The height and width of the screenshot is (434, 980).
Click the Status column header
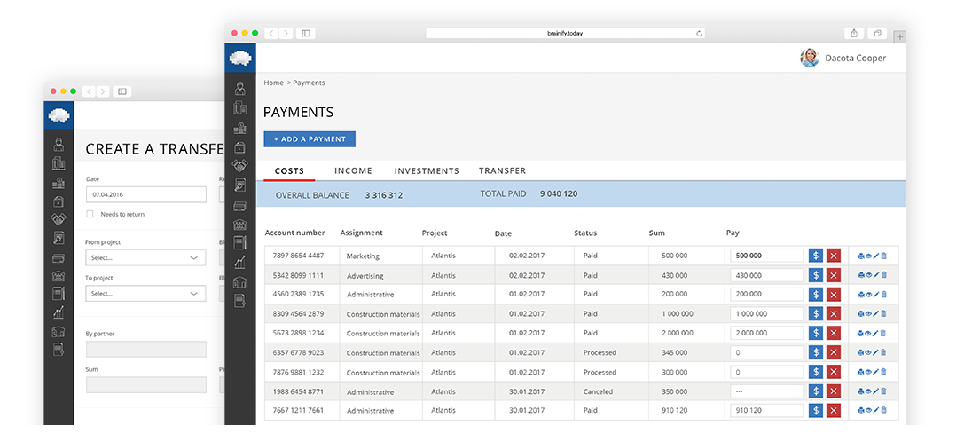tap(585, 233)
